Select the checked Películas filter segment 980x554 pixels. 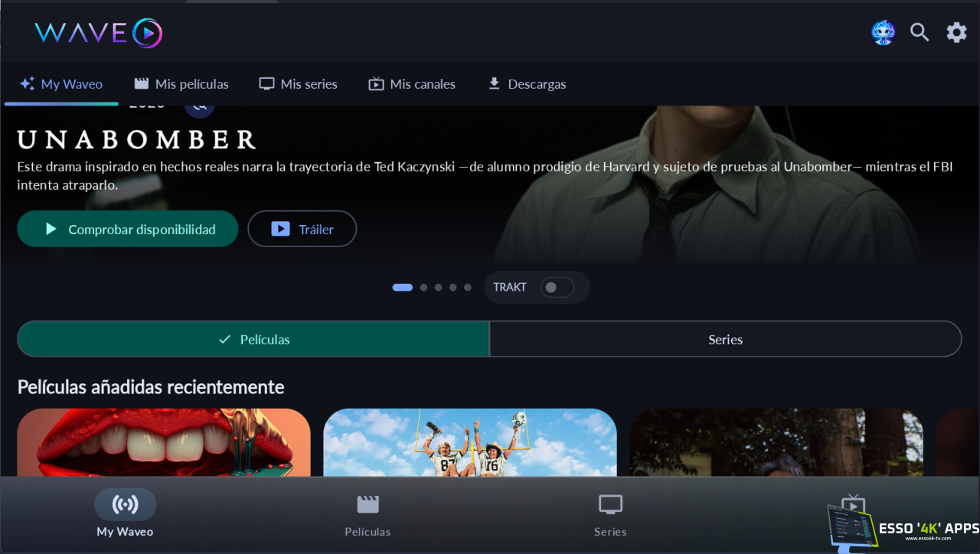point(253,339)
